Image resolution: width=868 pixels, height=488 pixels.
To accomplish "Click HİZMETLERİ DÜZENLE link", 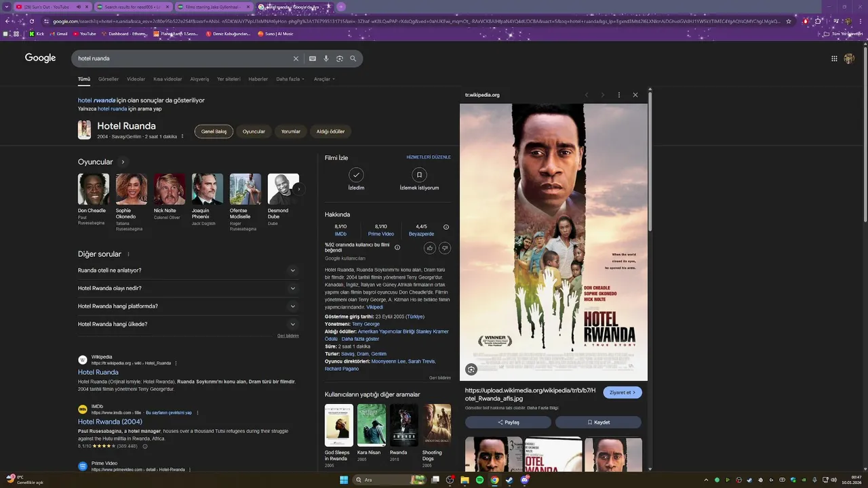I will point(429,157).
